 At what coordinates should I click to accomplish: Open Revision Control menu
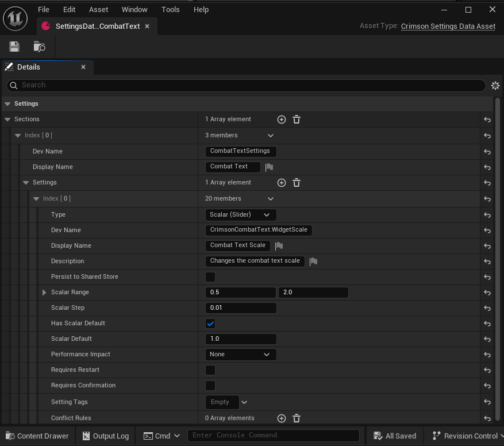[467, 436]
